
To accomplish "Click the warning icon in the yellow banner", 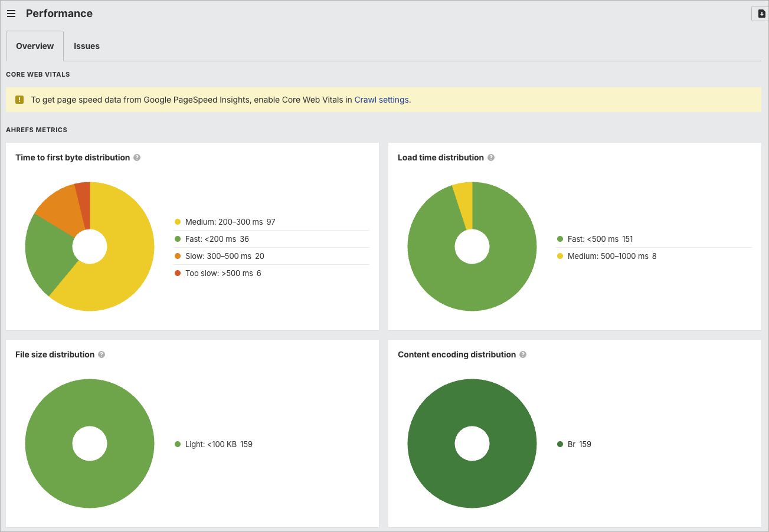I will click(19, 100).
